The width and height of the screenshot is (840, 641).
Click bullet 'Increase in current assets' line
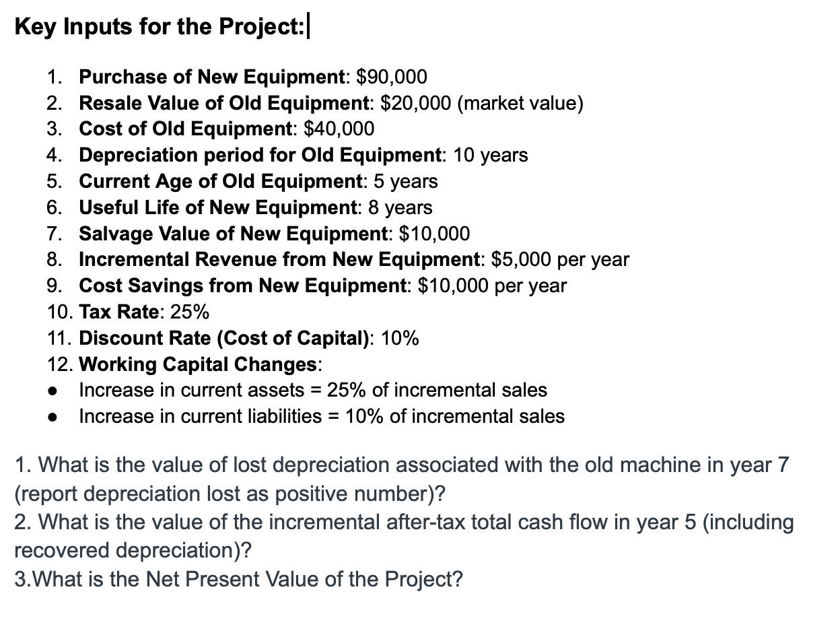click(314, 390)
